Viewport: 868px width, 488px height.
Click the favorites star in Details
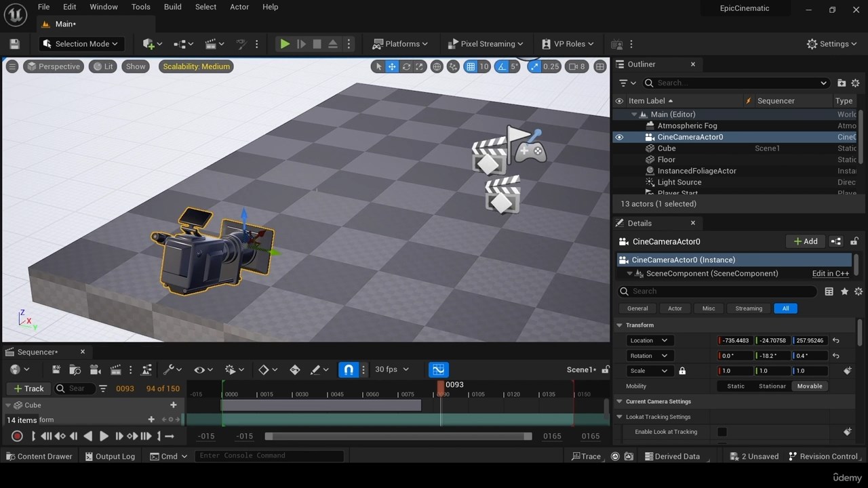844,291
